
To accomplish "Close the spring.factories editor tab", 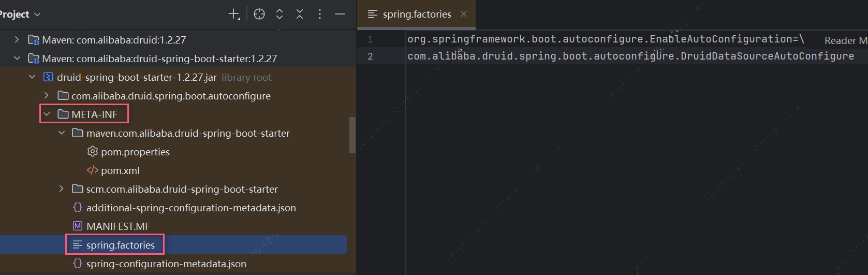I will click(x=464, y=15).
